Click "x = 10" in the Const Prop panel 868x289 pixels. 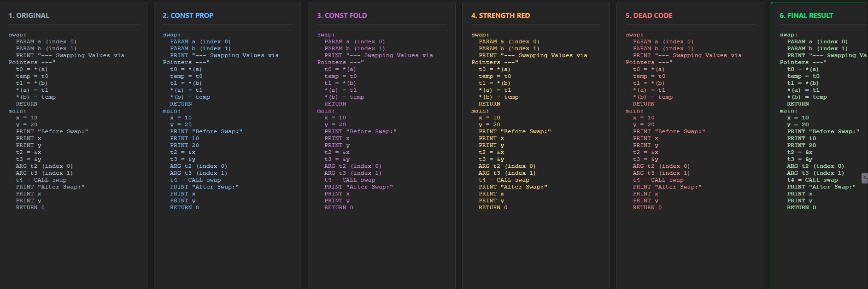pyautogui.click(x=181, y=118)
